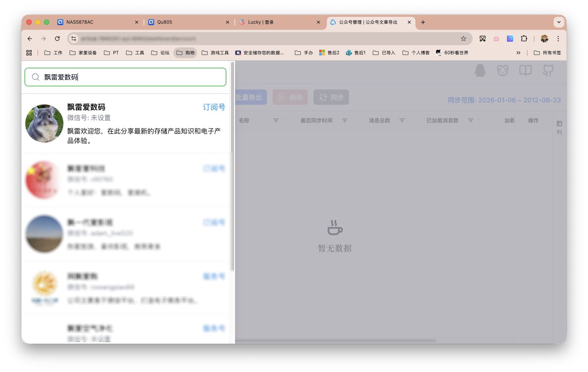Open the documentation book icon
588x372 pixels.
(x=525, y=70)
